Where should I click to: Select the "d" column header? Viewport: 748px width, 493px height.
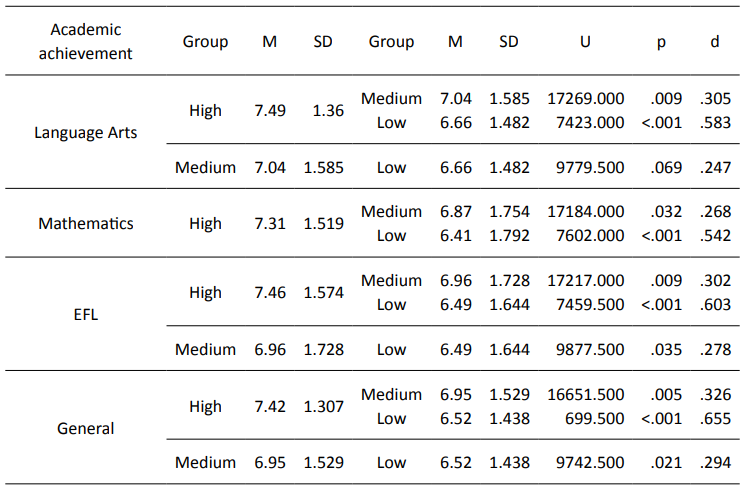[714, 42]
